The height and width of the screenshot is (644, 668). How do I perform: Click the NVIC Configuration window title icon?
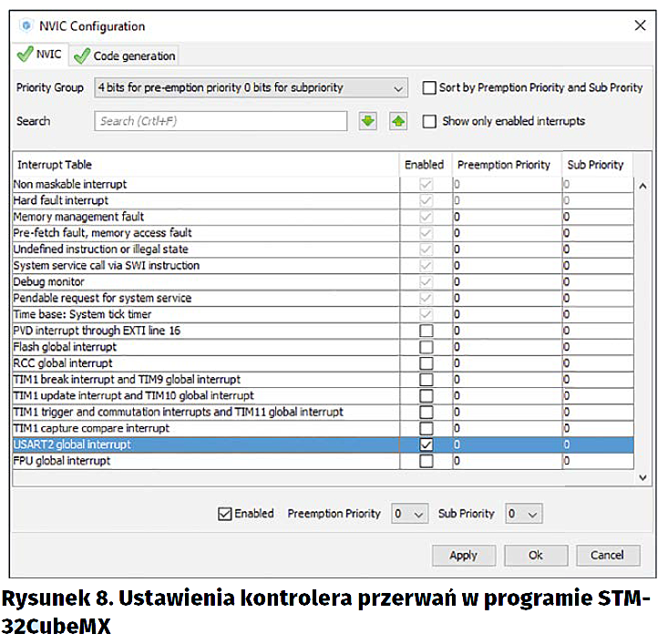click(26, 26)
